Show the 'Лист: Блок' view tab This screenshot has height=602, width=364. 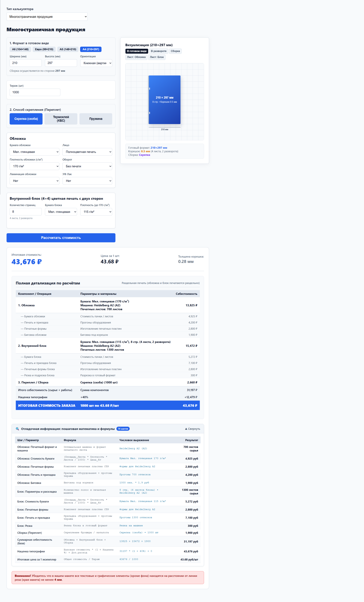click(157, 57)
